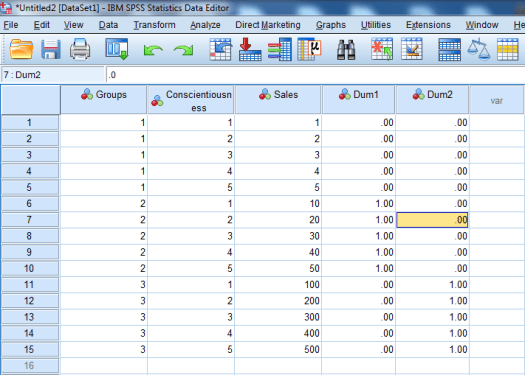Click Groups value 3 in row 14
525x375 pixels.
pyautogui.click(x=104, y=333)
